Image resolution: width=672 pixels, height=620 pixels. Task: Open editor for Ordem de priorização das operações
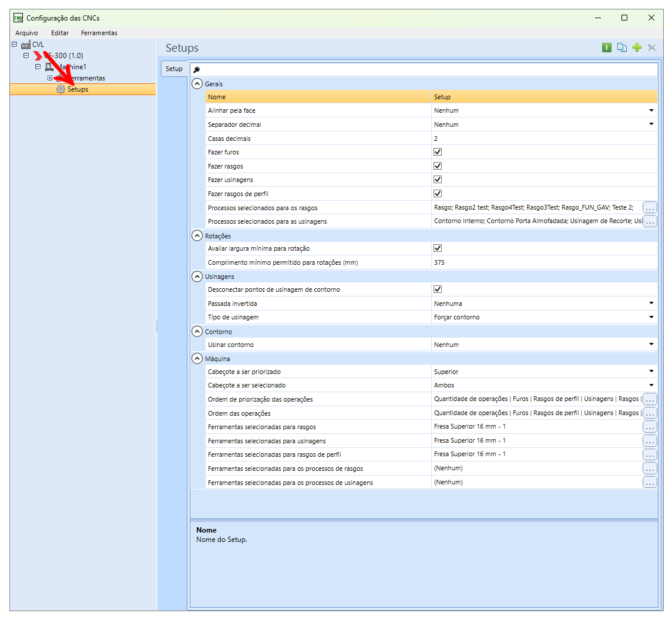[650, 399]
